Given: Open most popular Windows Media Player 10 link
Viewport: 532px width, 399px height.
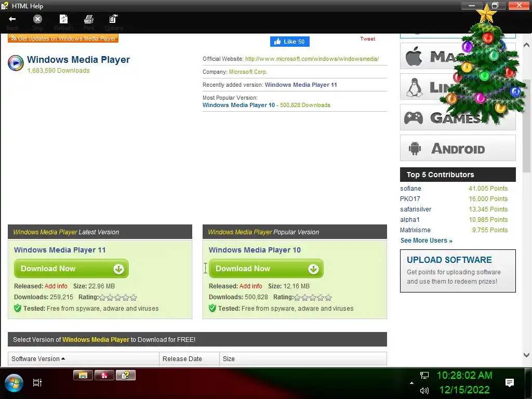Looking at the screenshot, I should (238, 105).
